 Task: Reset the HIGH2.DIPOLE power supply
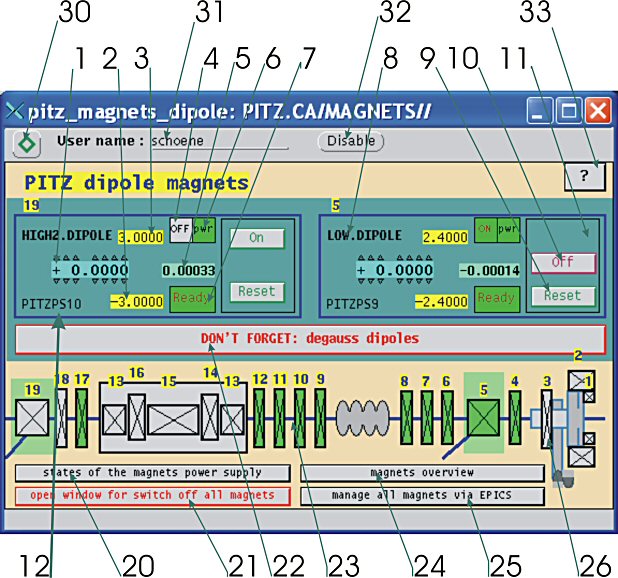[x=257, y=292]
